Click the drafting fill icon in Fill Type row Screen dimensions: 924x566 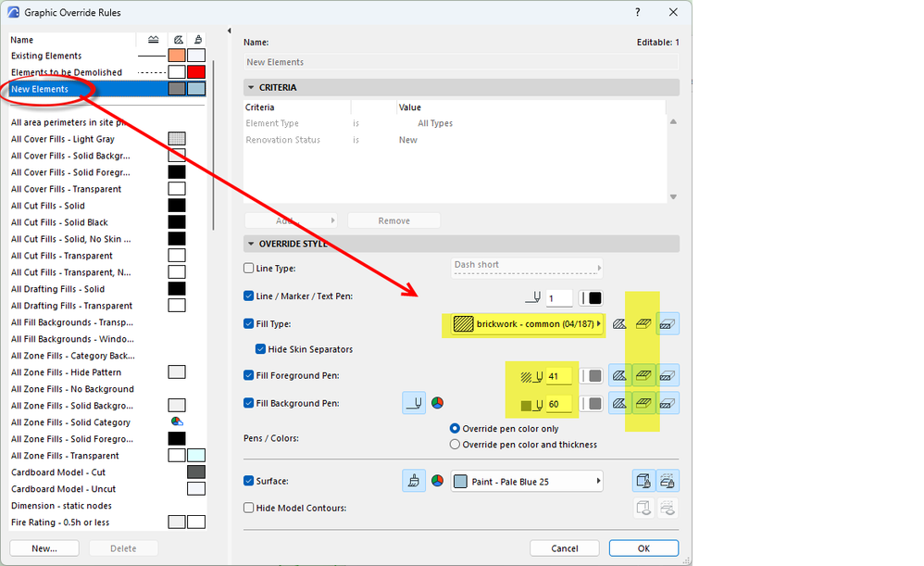[619, 323]
